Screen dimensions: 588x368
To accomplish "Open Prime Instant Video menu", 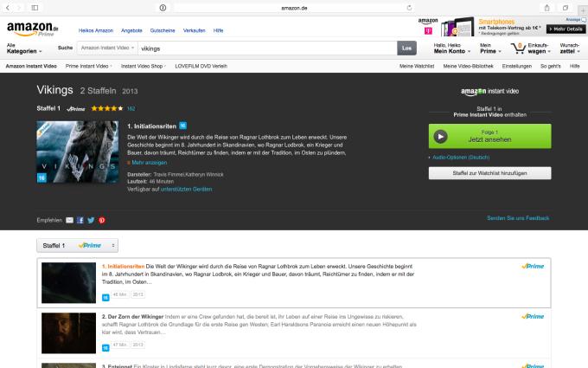I will click(x=88, y=66).
